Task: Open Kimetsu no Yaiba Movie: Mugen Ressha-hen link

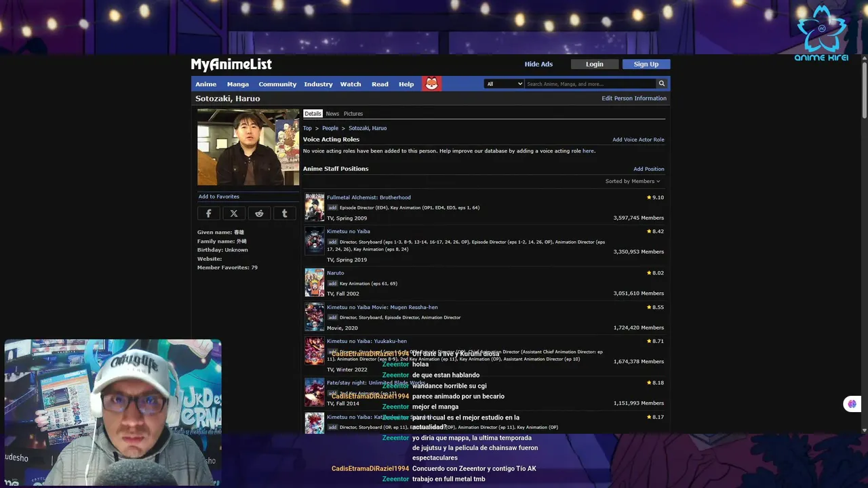Action: pos(382,308)
